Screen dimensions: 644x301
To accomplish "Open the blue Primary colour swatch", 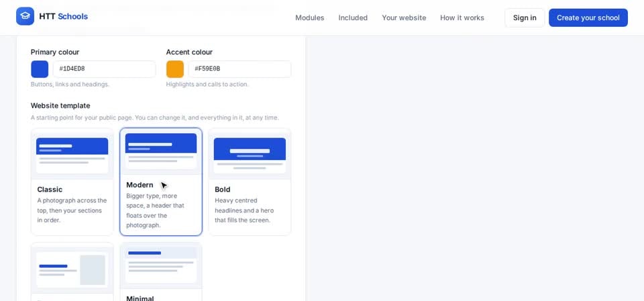I will point(40,69).
